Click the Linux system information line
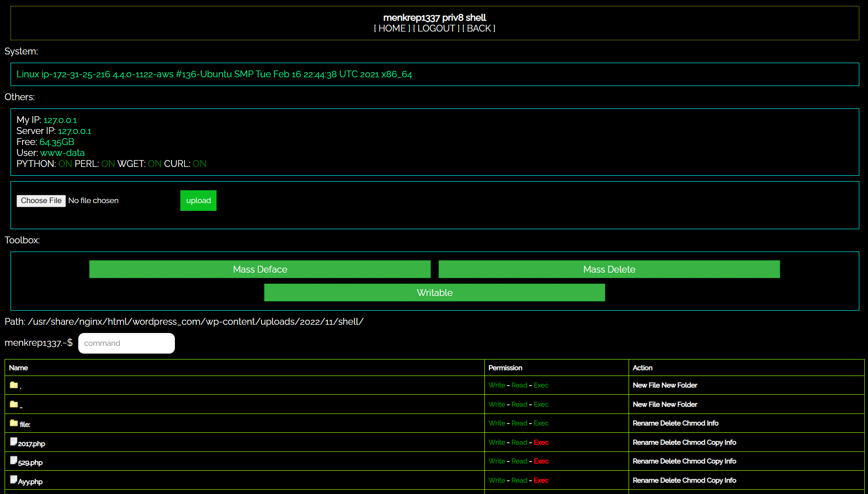 coord(214,74)
